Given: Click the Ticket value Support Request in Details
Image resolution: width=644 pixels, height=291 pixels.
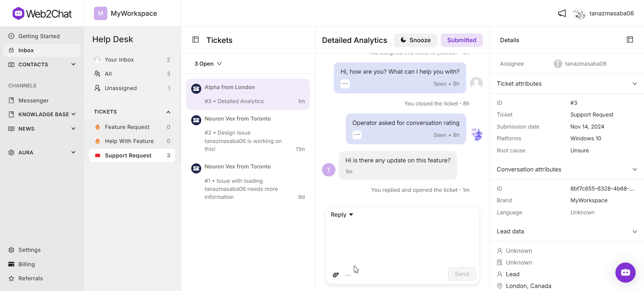Looking at the screenshot, I should point(592,115).
